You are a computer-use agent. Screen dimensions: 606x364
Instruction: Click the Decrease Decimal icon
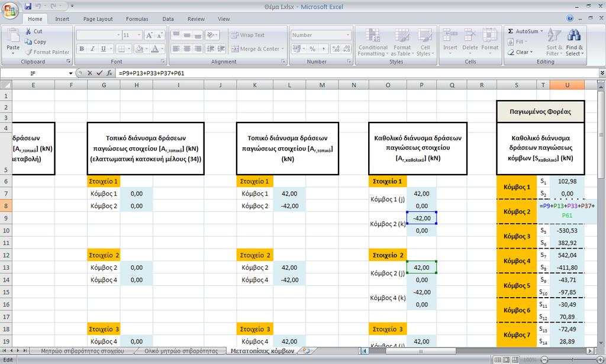pyautogui.click(x=346, y=49)
